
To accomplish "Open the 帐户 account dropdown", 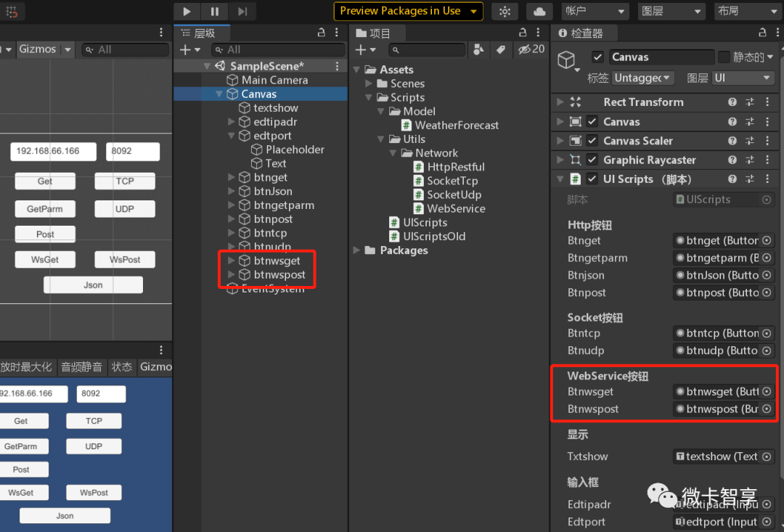I will 595,11.
